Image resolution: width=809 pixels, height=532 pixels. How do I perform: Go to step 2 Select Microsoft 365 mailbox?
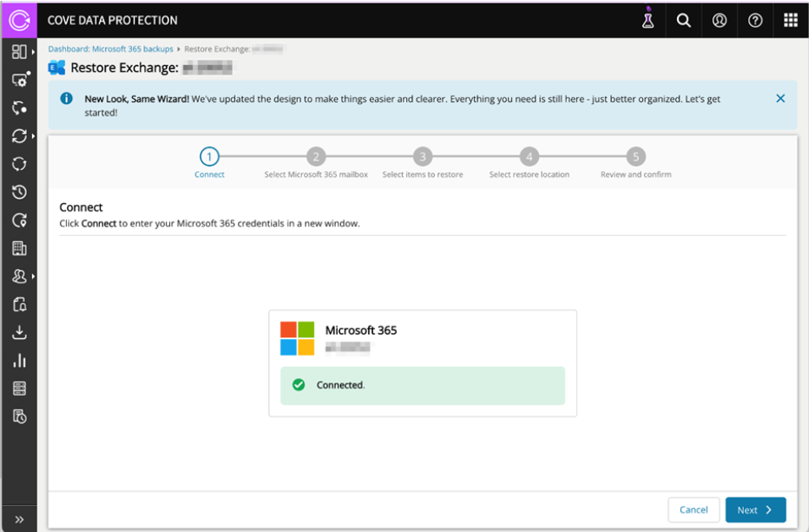[316, 156]
